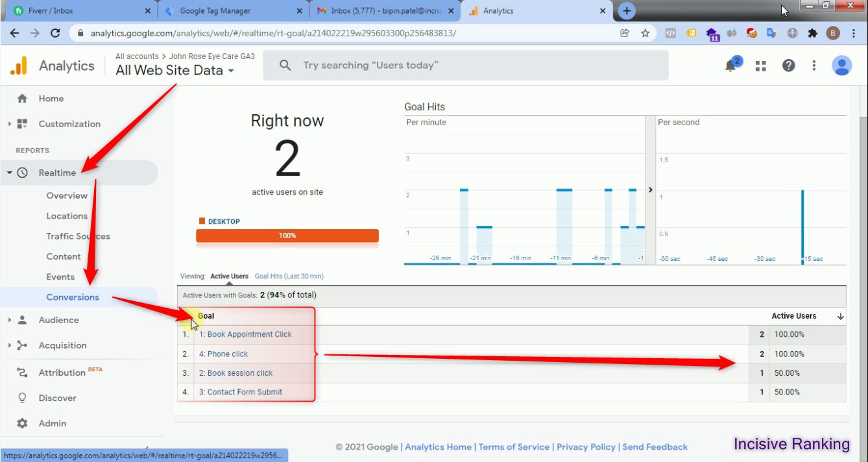Open Realtime Traffic Sources report

78,236
